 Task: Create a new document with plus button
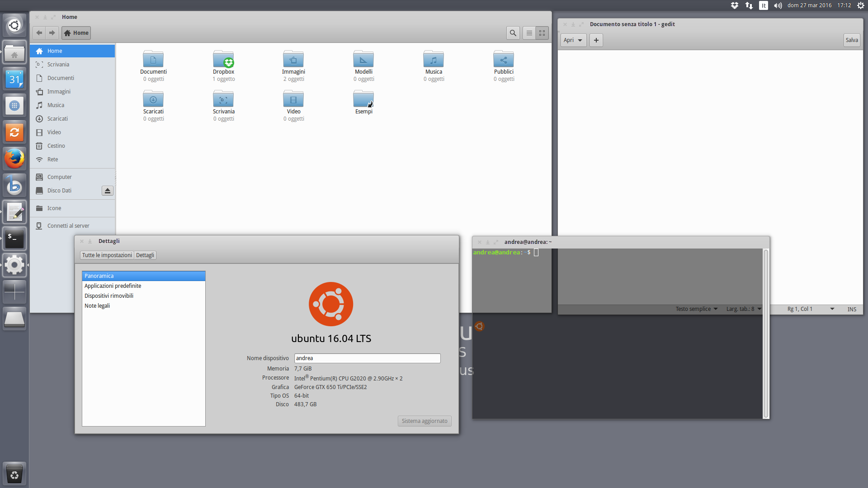596,40
